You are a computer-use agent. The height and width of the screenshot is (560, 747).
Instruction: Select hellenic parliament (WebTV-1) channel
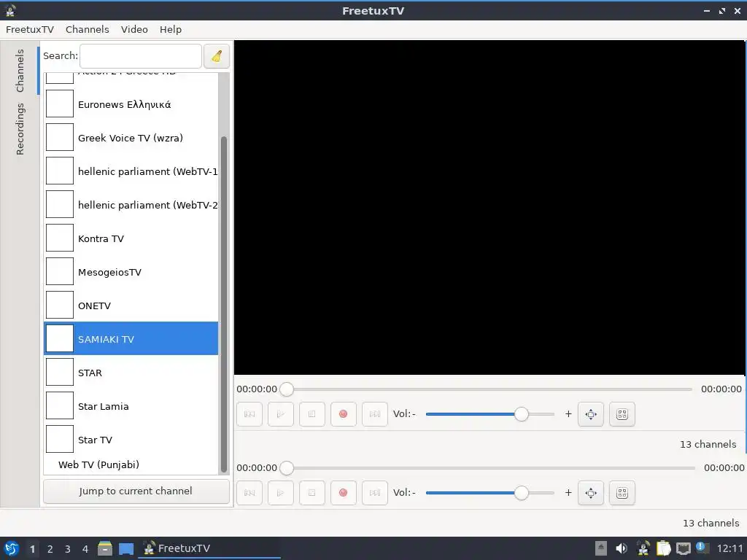point(131,171)
